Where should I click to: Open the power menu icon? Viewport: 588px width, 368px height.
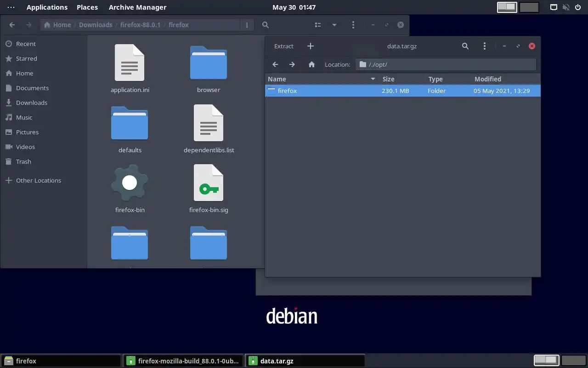(x=578, y=7)
